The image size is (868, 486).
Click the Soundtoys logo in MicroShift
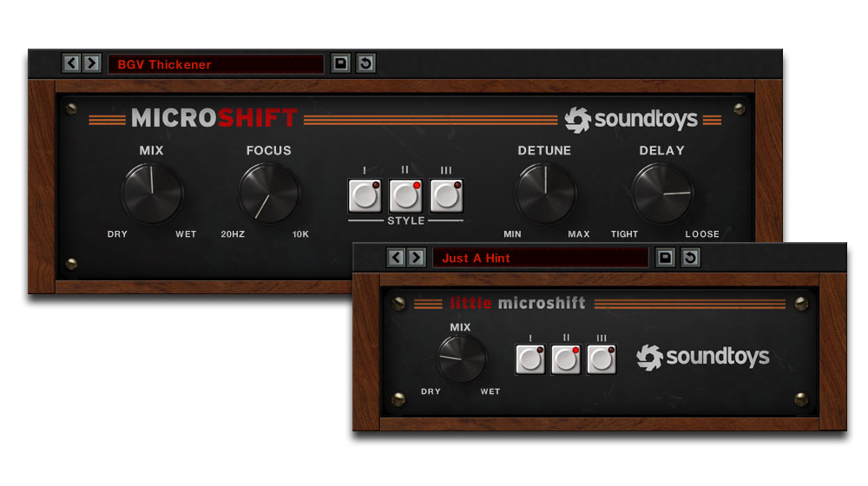pyautogui.click(x=631, y=120)
